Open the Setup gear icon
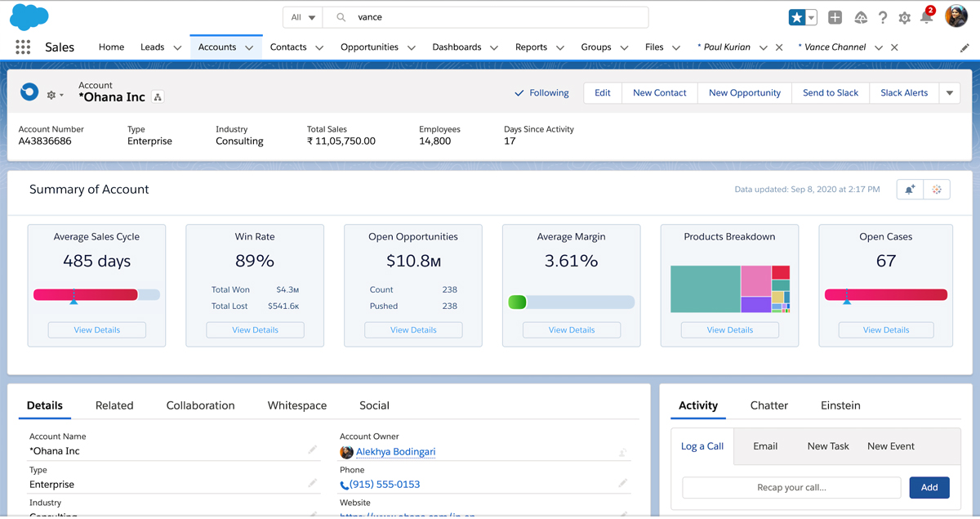Screen dimensions: 980x519 pos(904,18)
